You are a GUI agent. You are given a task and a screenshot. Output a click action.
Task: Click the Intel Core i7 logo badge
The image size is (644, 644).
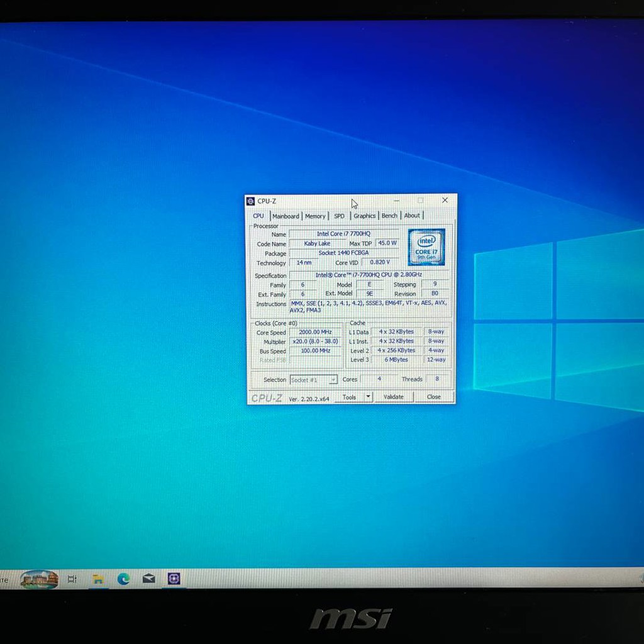(x=426, y=247)
